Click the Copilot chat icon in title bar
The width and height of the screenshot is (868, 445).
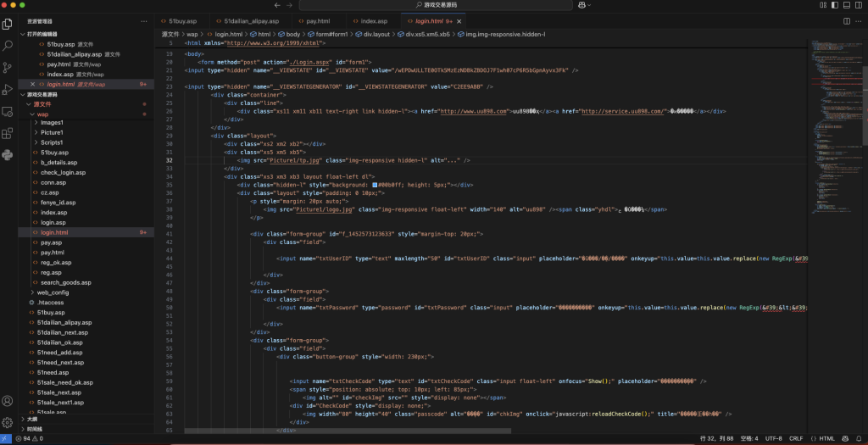(x=581, y=5)
